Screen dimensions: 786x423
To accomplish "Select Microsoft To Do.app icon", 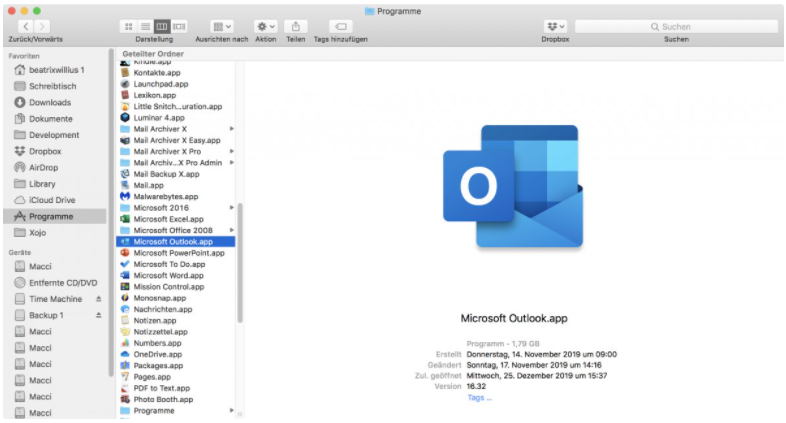I will [x=125, y=264].
